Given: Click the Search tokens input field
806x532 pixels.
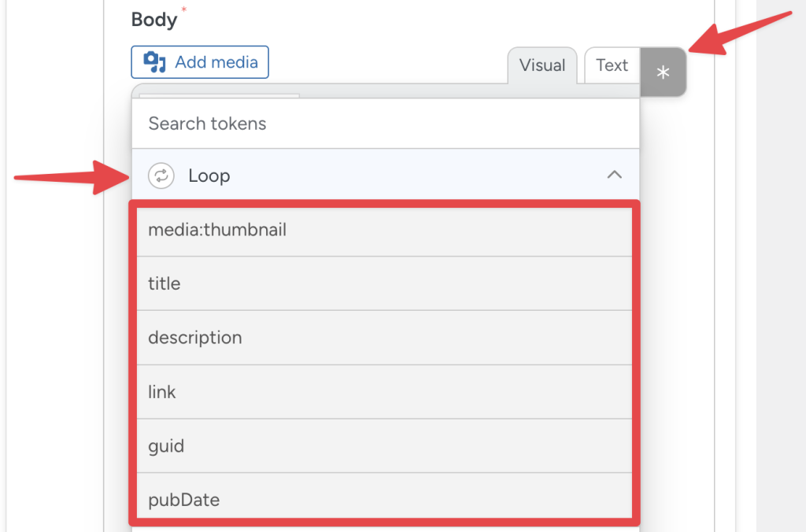Looking at the screenshot, I should (x=386, y=123).
